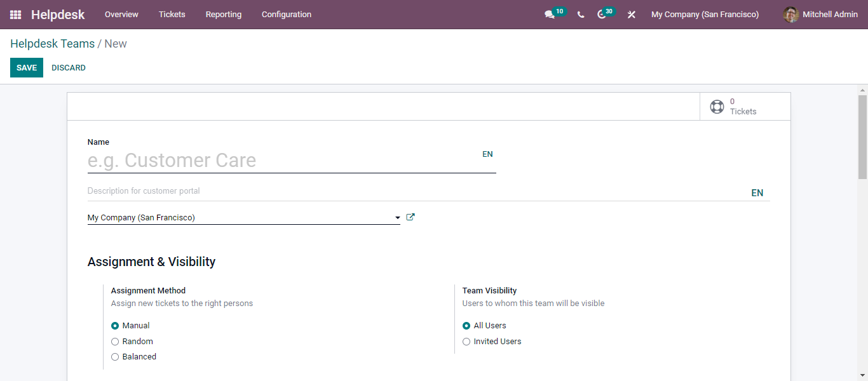Click the Assignment & Visibility heading
The height and width of the screenshot is (381, 868).
pyautogui.click(x=151, y=262)
